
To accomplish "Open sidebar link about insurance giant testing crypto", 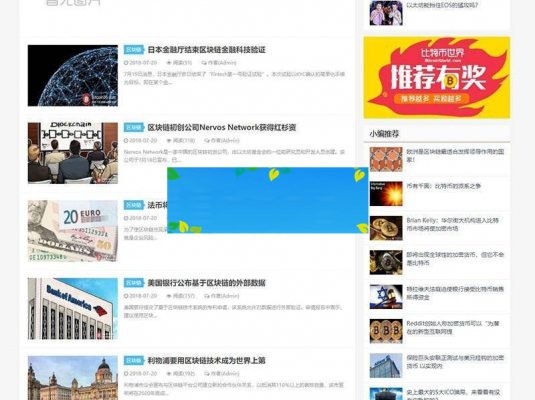I will point(455,362).
